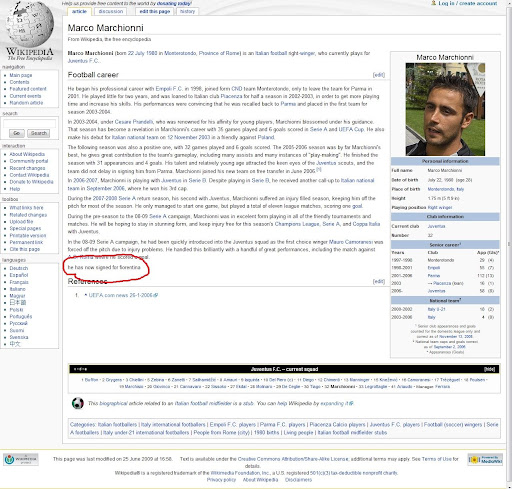Click the Search button
Image resolution: width=512 pixels, height=489 pixels.
click(x=39, y=133)
